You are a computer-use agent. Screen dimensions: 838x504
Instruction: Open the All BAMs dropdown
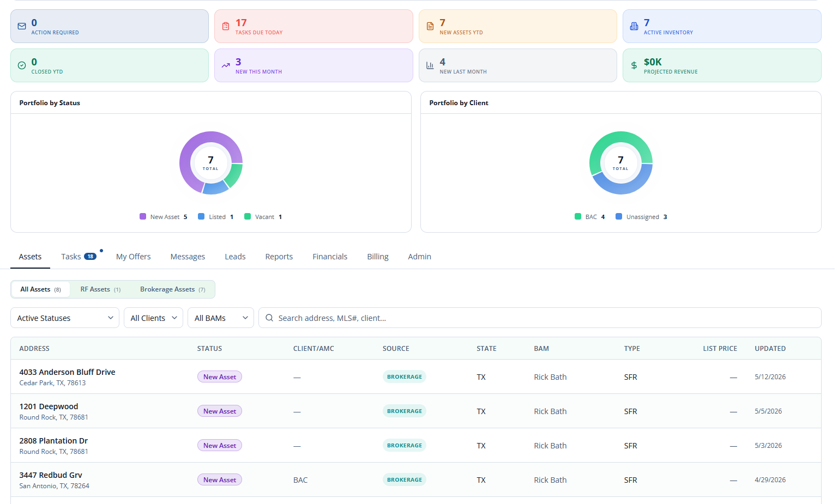tap(221, 318)
